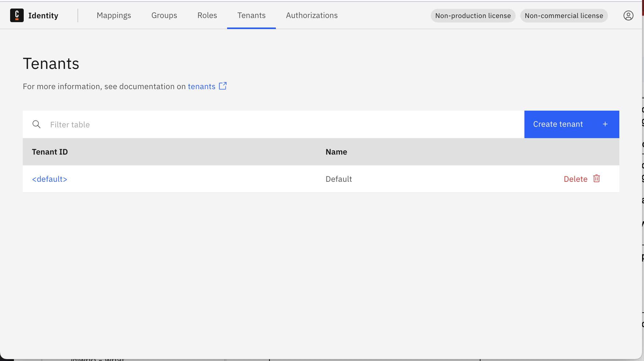Viewport: 644px width, 361px height.
Task: Open the Roles tab
Action: pyautogui.click(x=207, y=15)
